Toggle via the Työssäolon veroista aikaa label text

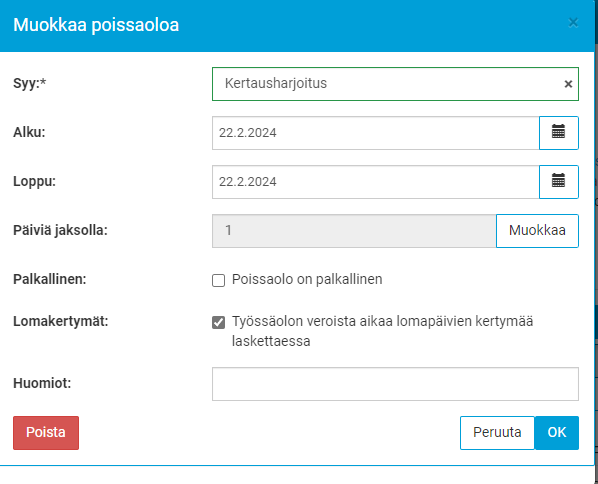383,331
